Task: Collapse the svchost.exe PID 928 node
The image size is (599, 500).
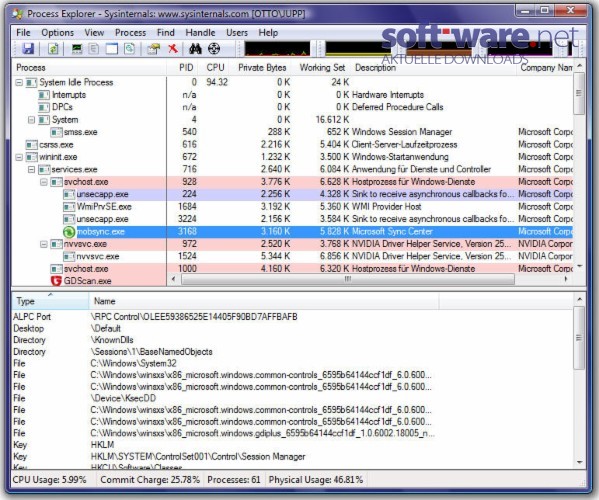Action: click(44, 182)
